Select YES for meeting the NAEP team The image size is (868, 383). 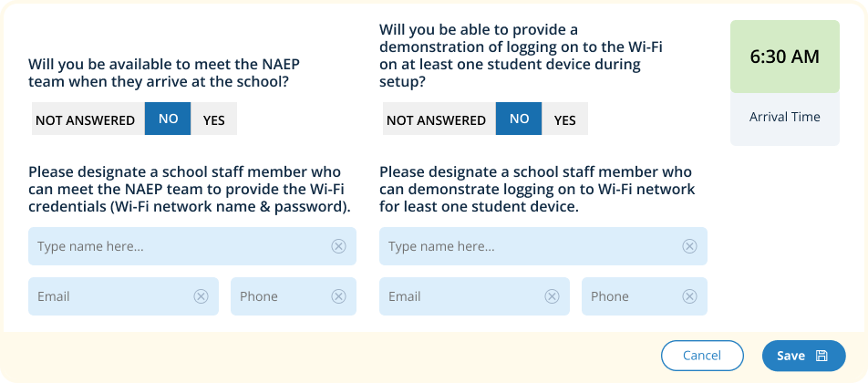point(213,119)
